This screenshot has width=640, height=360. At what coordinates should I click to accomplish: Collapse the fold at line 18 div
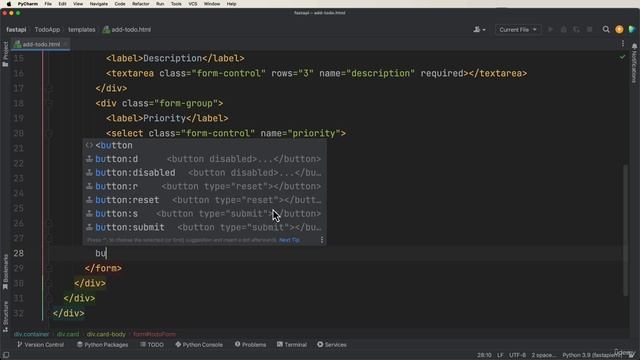49,103
